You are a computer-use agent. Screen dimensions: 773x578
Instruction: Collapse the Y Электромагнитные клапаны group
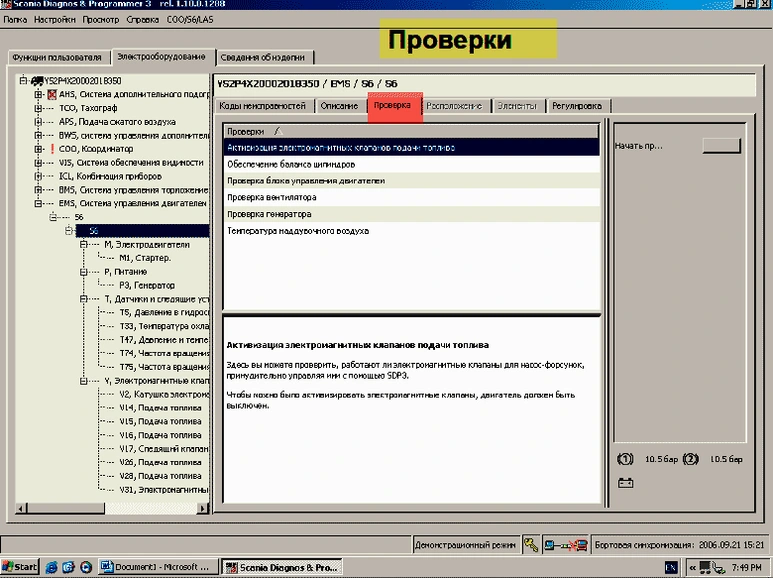click(81, 380)
